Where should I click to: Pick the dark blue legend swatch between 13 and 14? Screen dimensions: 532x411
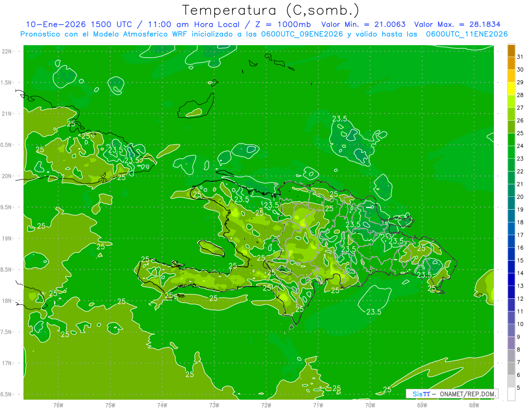[511, 280]
